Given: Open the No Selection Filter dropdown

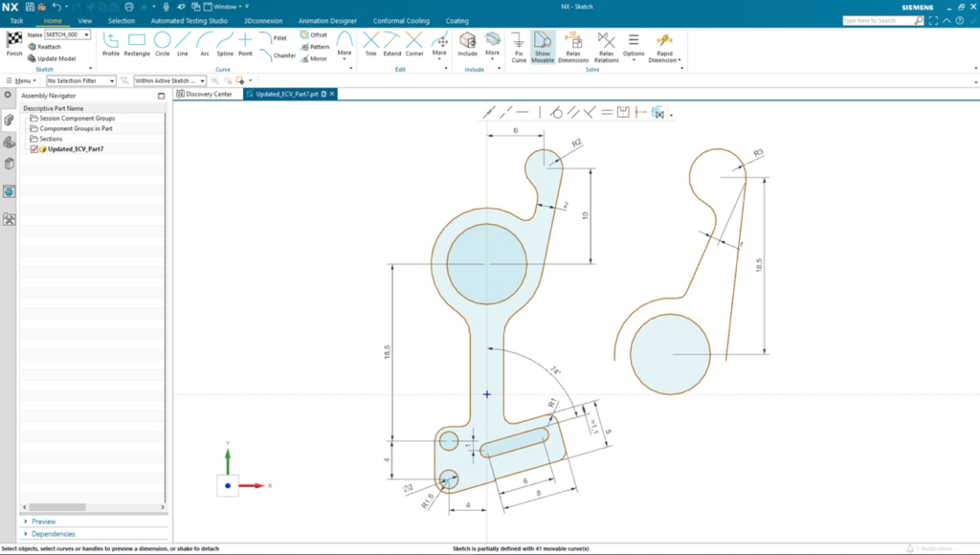Looking at the screenshot, I should (81, 81).
